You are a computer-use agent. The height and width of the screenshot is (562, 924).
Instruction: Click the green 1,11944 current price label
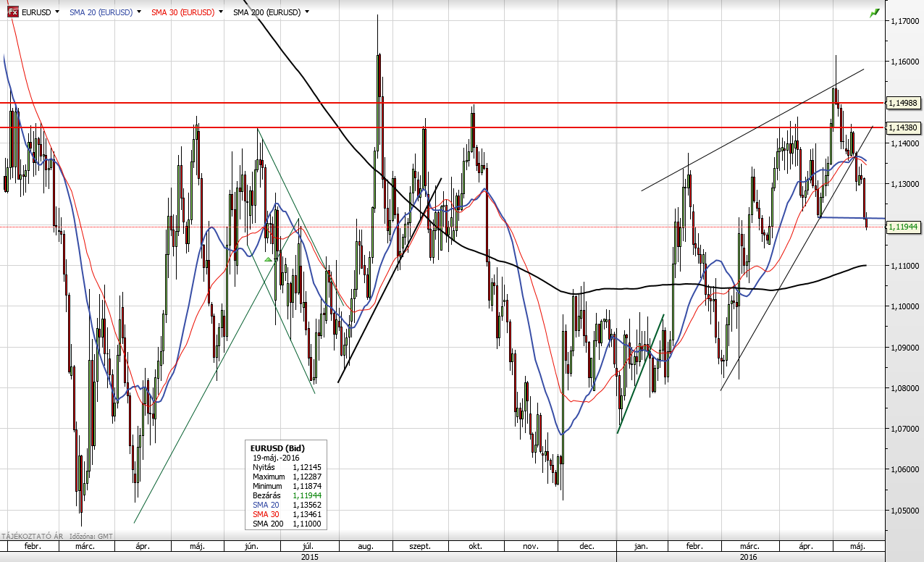click(x=904, y=227)
